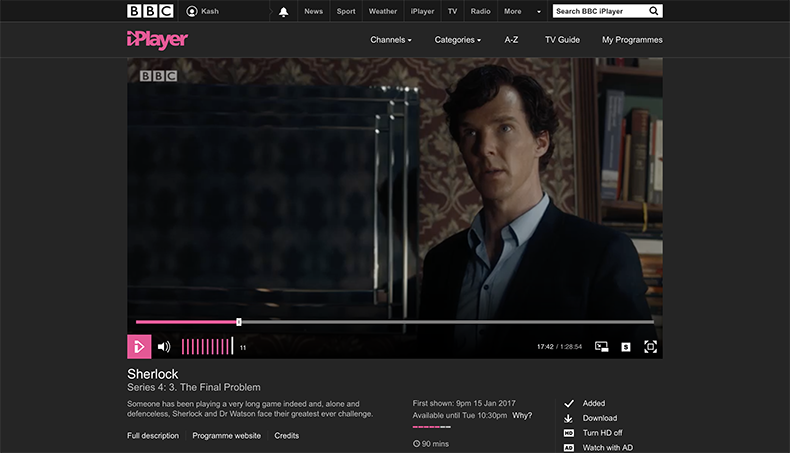Click the Series 4: 3. The Final Problem subtitle

[194, 387]
